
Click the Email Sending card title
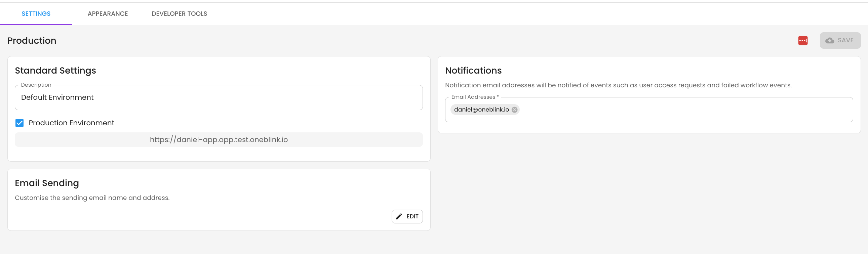point(47,183)
